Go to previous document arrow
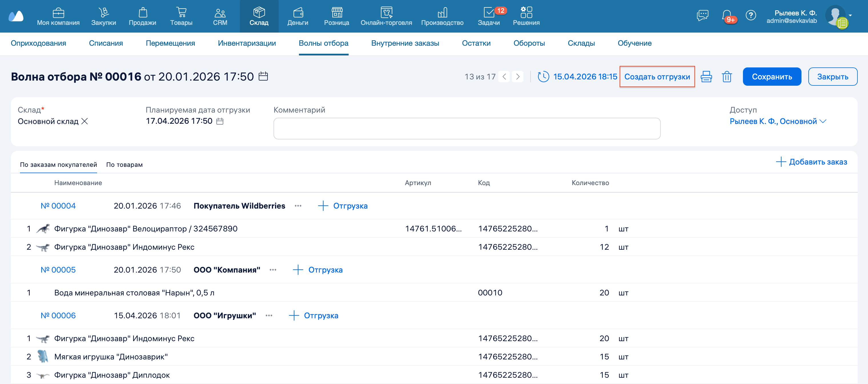 coord(504,77)
